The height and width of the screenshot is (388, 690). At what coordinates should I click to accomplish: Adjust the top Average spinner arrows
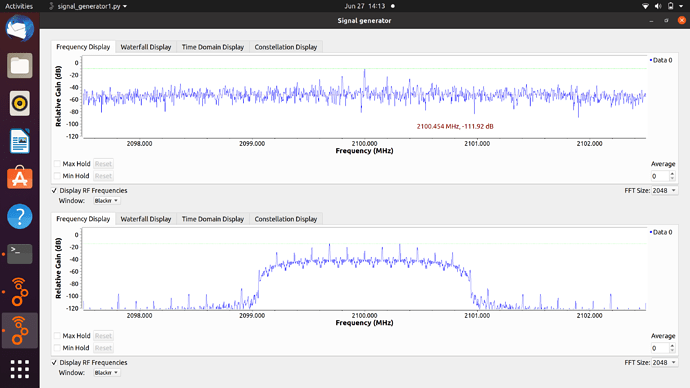pos(672,176)
